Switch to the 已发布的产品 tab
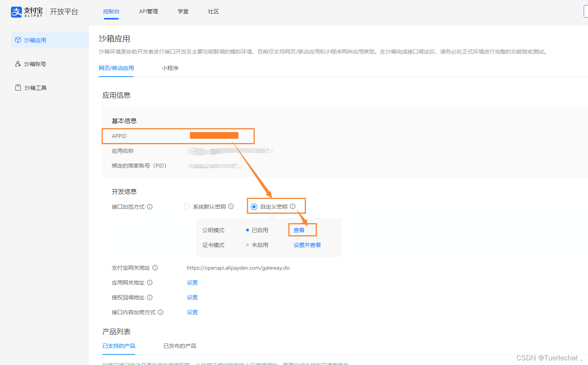This screenshot has height=365, width=588. pyautogui.click(x=180, y=346)
